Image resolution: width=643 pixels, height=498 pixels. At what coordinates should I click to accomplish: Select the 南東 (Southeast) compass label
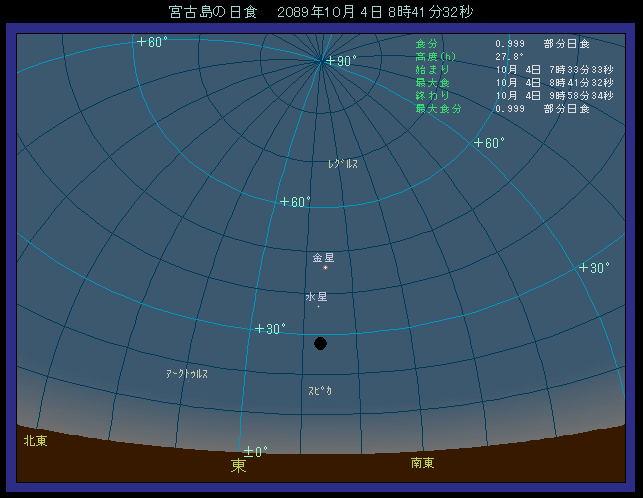coord(422,463)
